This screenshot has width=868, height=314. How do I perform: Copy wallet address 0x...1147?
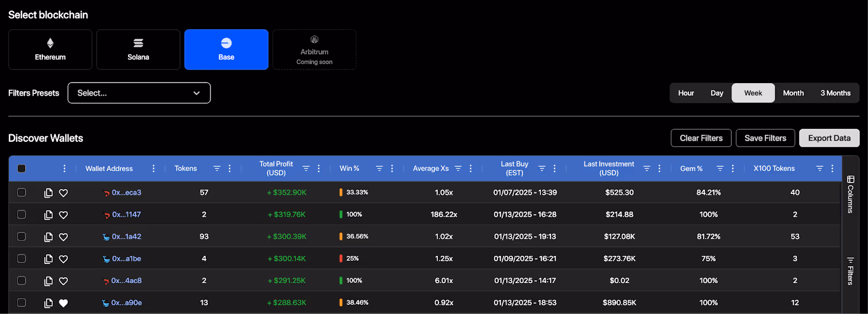[x=48, y=215]
